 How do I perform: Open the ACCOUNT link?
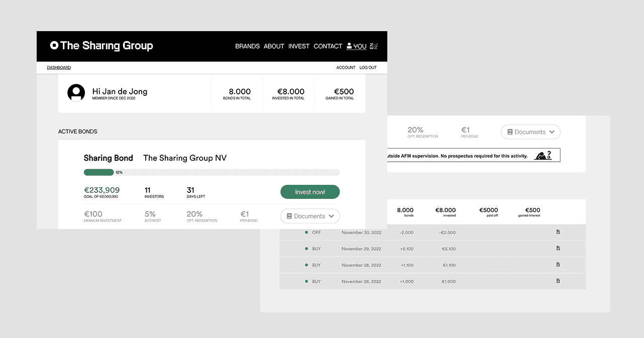[346, 67]
